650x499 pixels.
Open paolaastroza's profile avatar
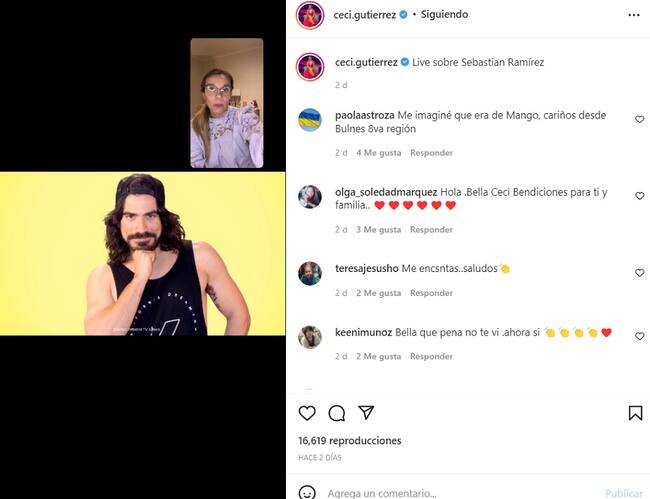[x=310, y=120]
